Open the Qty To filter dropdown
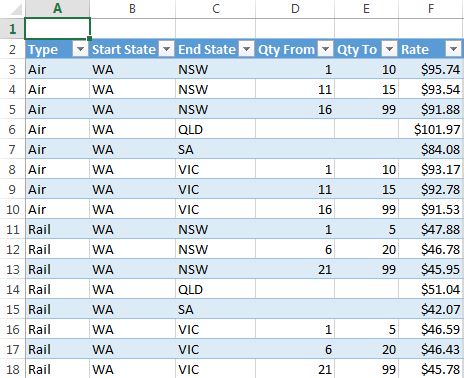The height and width of the screenshot is (378, 464). [389, 49]
